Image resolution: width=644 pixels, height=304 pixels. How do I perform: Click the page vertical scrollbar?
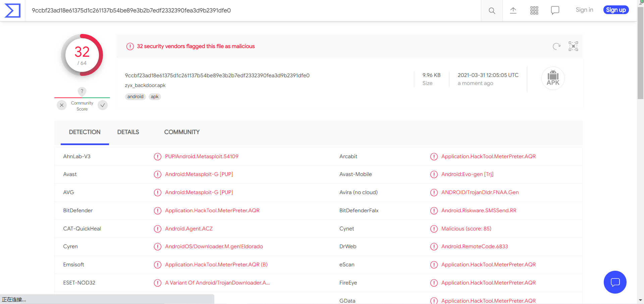(641, 54)
